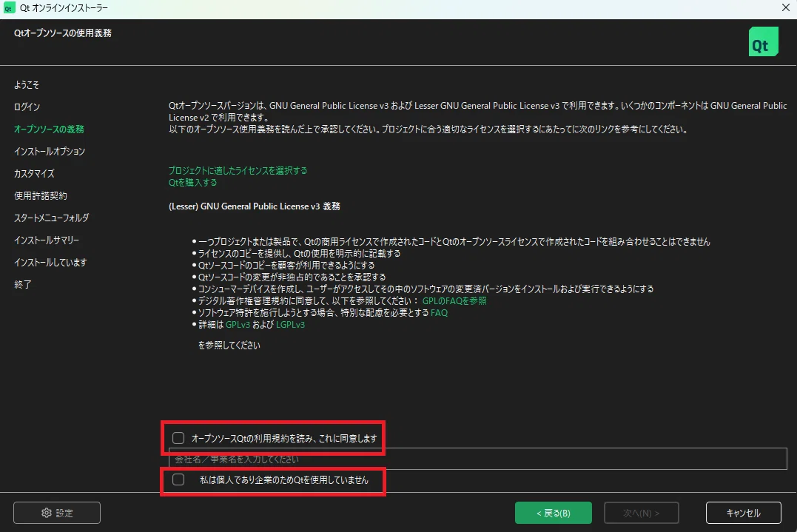This screenshot has width=797, height=532.
Task: Select 'オープンソースの義務' step in sidebar
Action: tap(49, 129)
